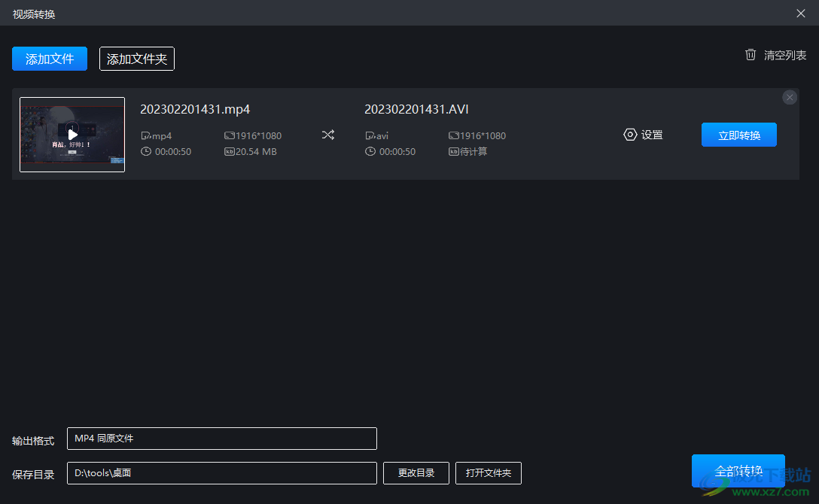Click the source duration clock icon
This screenshot has height=504, width=819.
coord(146,151)
